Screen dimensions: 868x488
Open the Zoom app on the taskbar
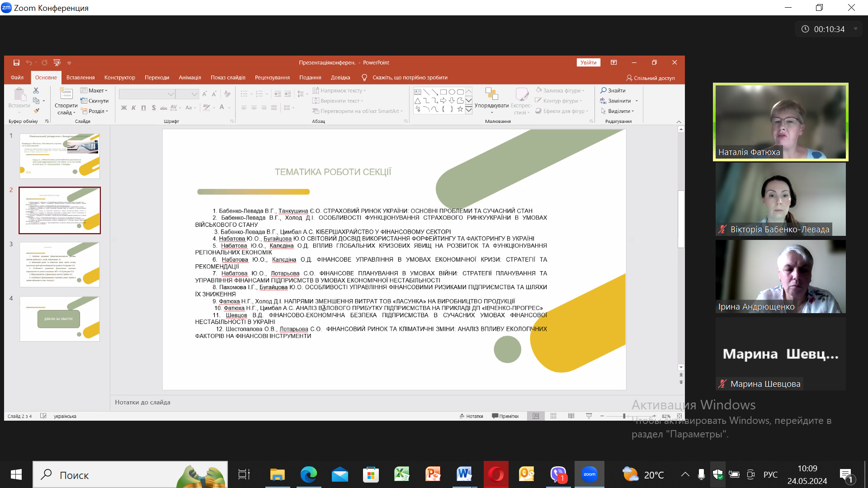click(589, 474)
